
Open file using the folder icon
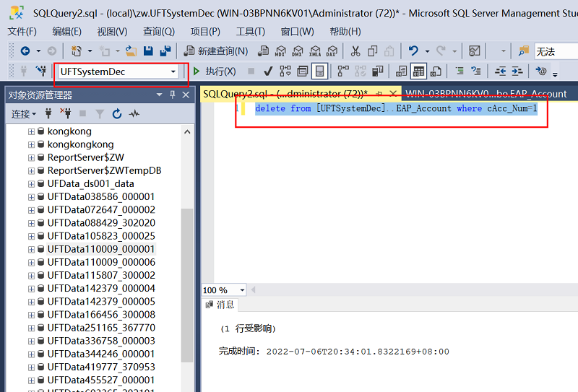click(x=131, y=51)
